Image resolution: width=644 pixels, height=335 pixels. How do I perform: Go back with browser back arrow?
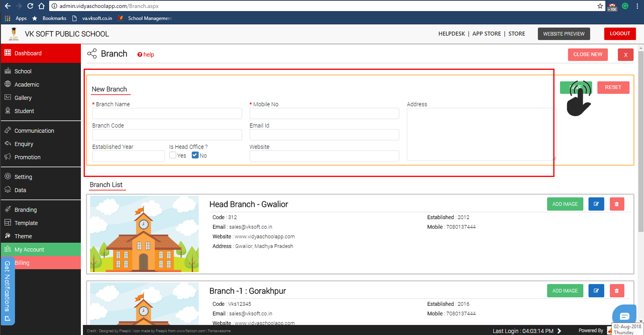pos(7,6)
